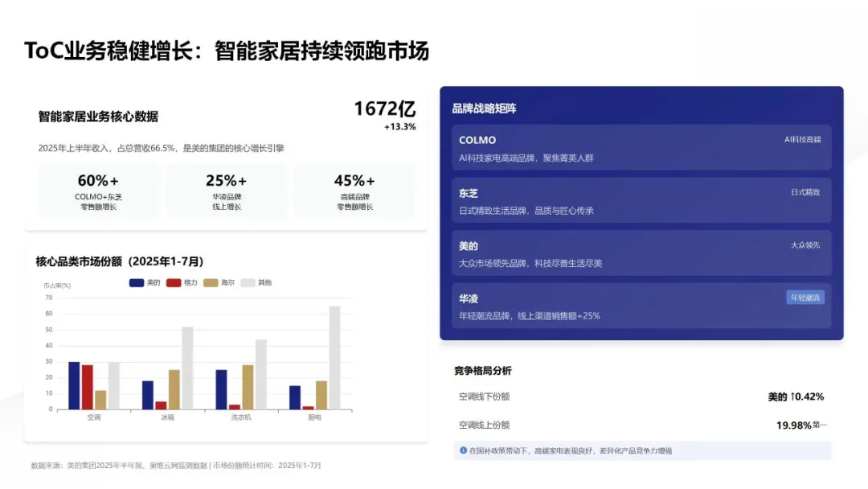The image size is (868, 489).
Task: Click the 2025年上半年收入 description line
Action: click(161, 149)
